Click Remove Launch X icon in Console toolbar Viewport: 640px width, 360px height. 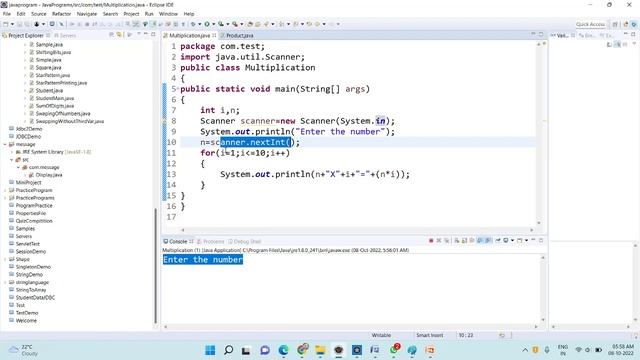439,241
